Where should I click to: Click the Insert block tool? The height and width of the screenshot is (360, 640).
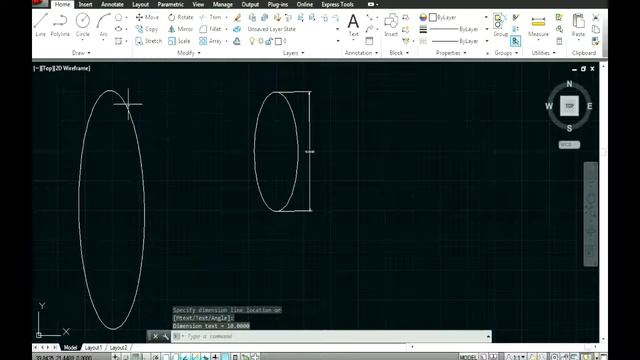391,24
